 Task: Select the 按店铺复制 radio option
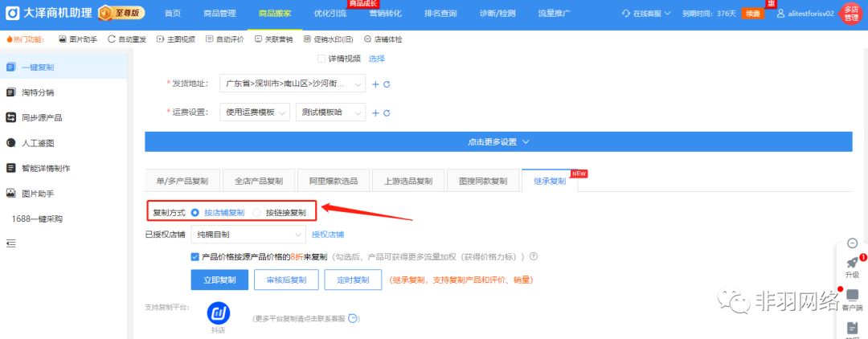[x=195, y=213]
